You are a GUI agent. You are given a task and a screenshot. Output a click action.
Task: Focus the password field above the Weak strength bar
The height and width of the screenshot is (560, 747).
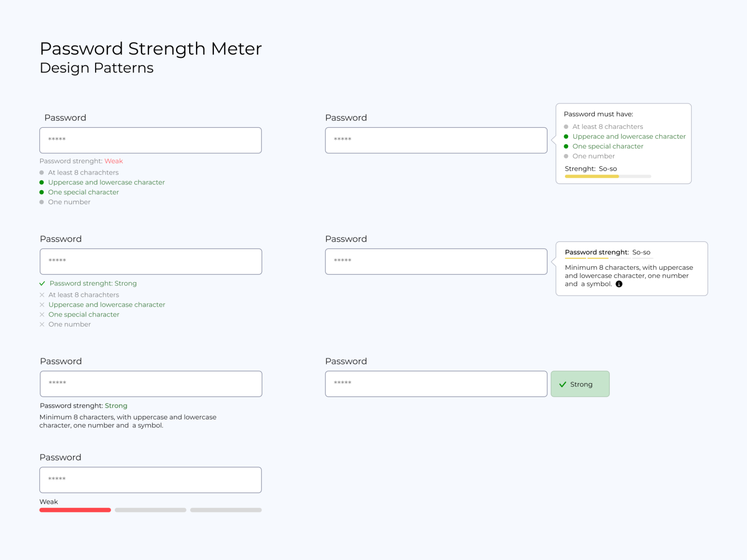150,480
